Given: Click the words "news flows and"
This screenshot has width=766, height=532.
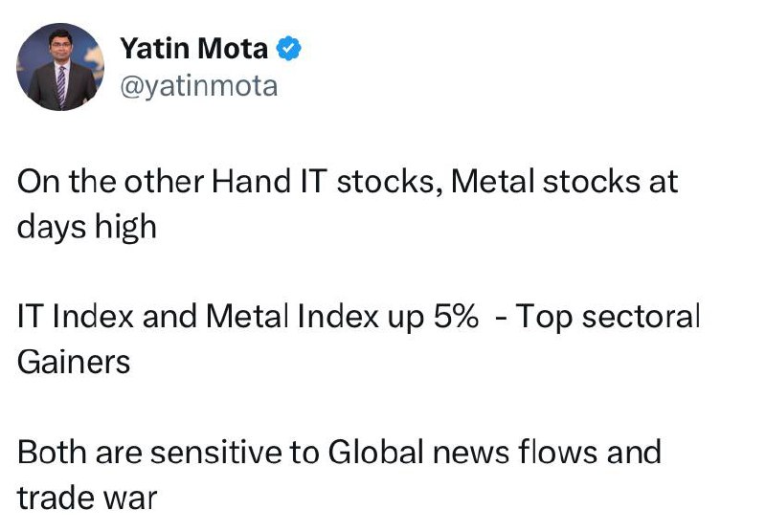Looking at the screenshot, I should tap(547, 452).
